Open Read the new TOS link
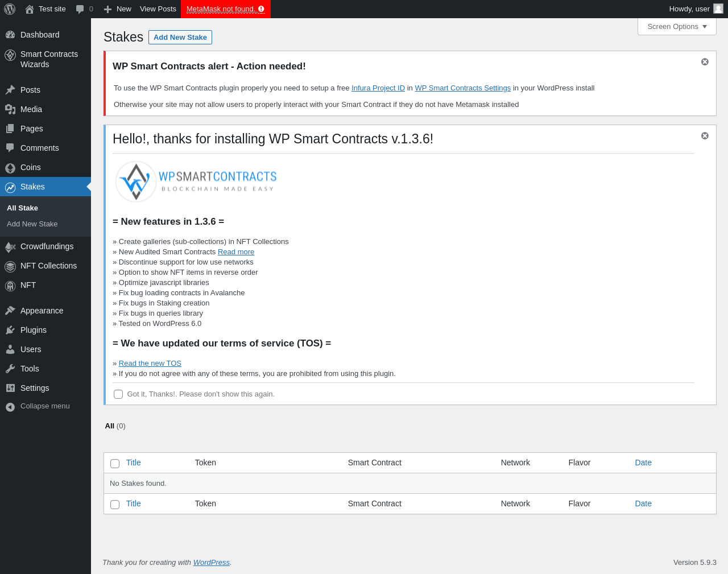 coord(150,364)
